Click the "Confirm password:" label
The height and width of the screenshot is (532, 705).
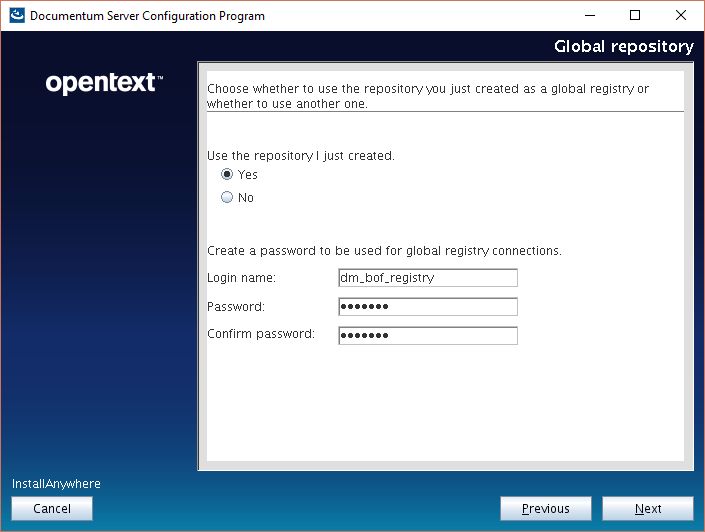[x=260, y=334]
